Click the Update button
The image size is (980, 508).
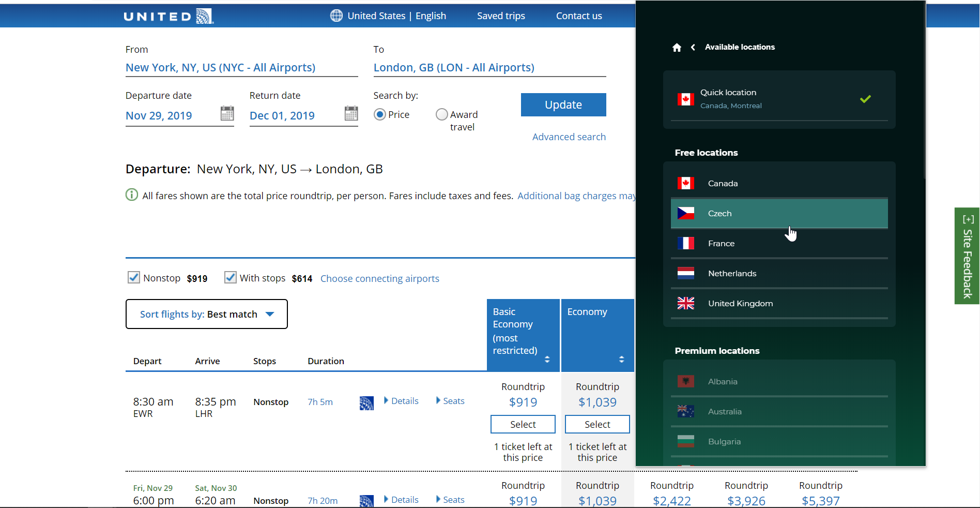563,105
